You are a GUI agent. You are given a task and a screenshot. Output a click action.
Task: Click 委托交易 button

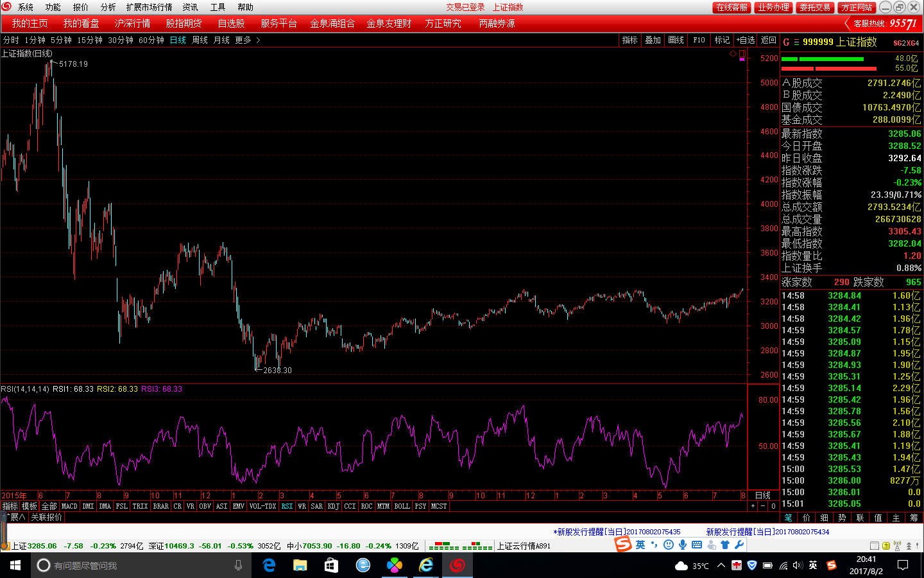pyautogui.click(x=815, y=7)
